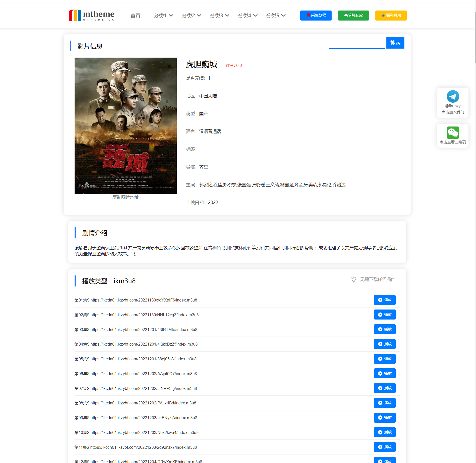
Task: Select the 第08集 m3u8 URL text
Action: click(x=143, y=403)
